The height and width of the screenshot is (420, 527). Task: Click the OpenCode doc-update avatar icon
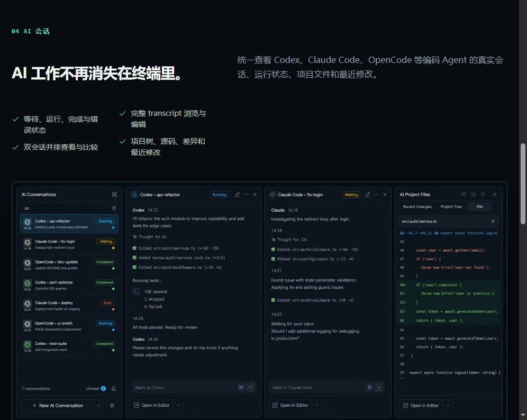[x=28, y=263]
